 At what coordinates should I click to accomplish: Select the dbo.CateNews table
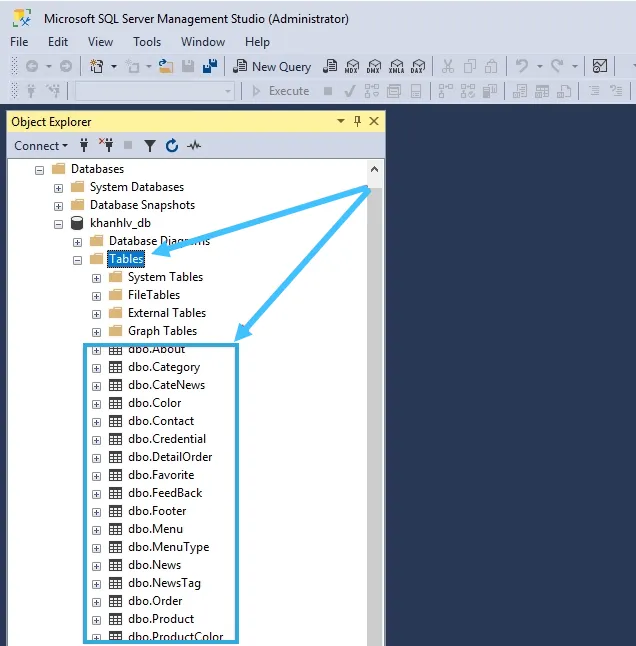[166, 385]
